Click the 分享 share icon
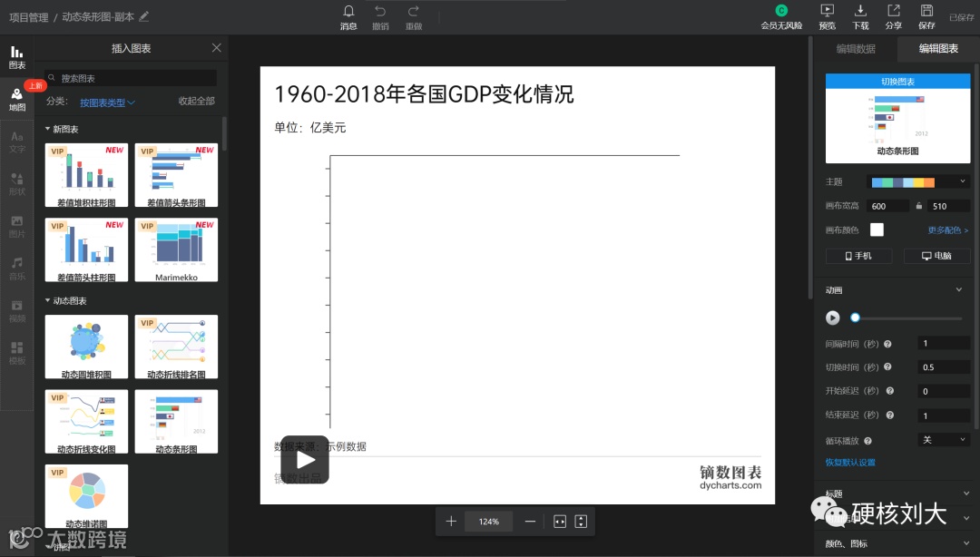The image size is (980, 557). pyautogui.click(x=893, y=11)
